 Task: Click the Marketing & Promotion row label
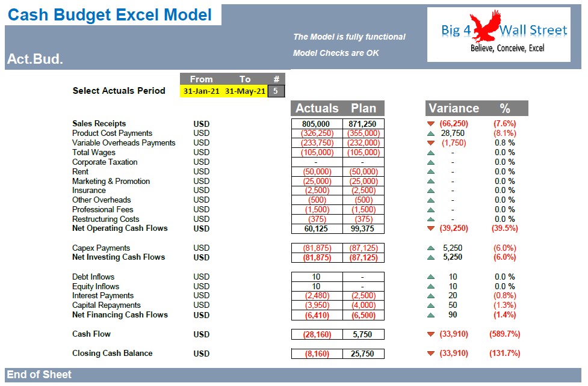[111, 182]
